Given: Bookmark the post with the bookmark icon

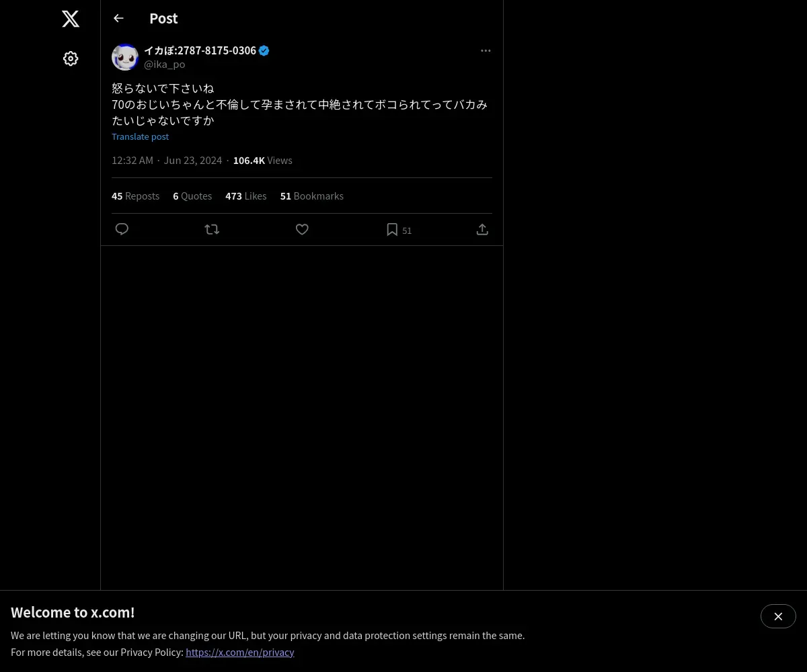Looking at the screenshot, I should pyautogui.click(x=392, y=230).
